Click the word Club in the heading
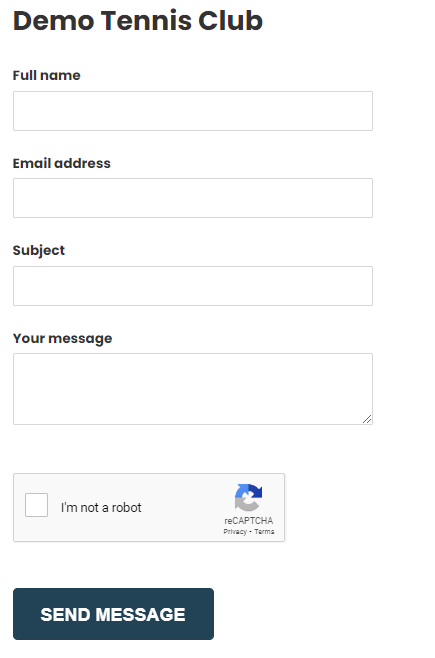 click(x=230, y=20)
